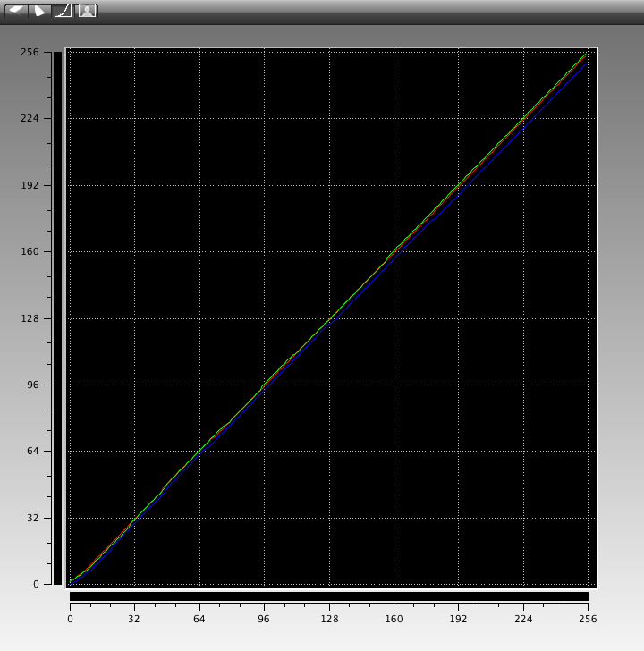Open the portrait preview image tab

87,11
